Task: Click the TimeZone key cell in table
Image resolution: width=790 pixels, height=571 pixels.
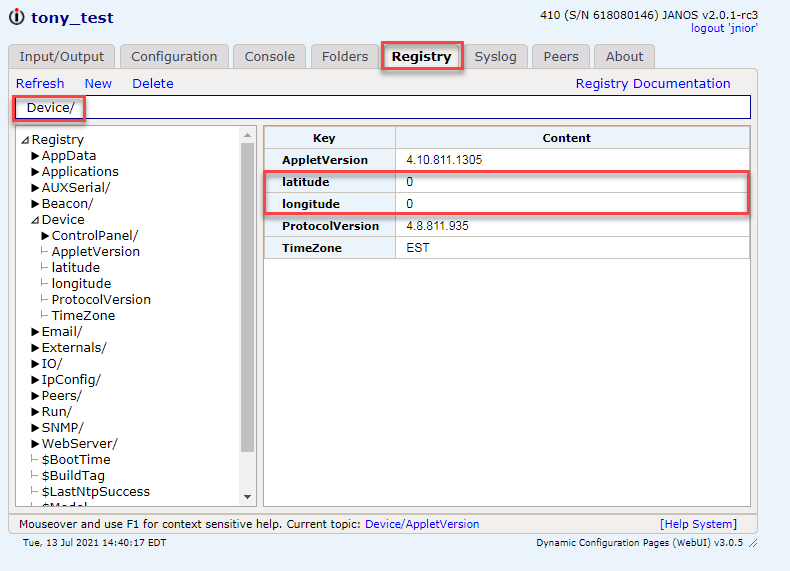Action: click(x=330, y=248)
